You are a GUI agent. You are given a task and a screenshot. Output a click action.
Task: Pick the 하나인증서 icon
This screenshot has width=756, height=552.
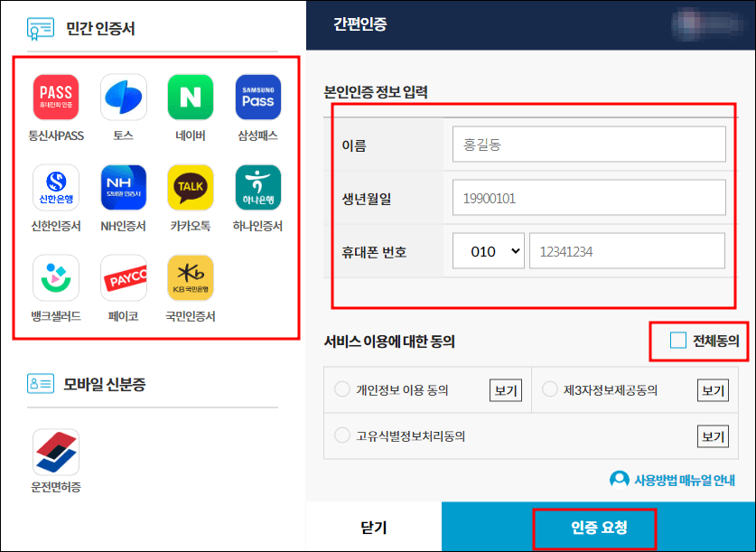[258, 188]
